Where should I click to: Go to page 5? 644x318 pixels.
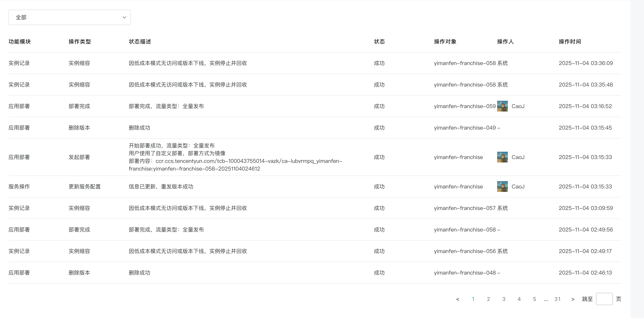point(535,299)
